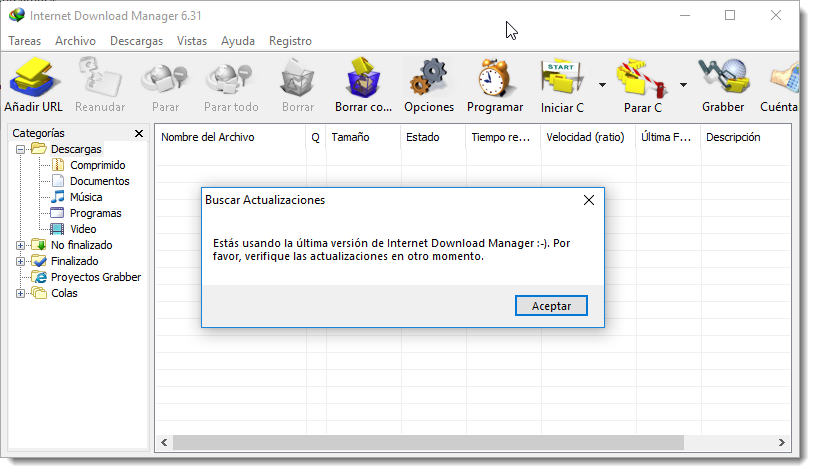Image resolution: width=815 pixels, height=473 pixels.
Task: Expand the No finalizado tree node
Action: click(20, 245)
